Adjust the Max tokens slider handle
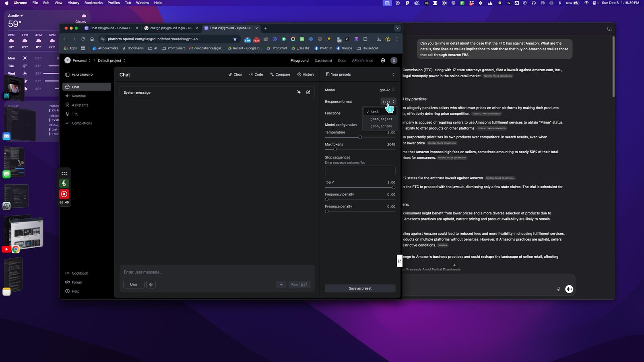The height and width of the screenshot is (362, 644). point(335,149)
